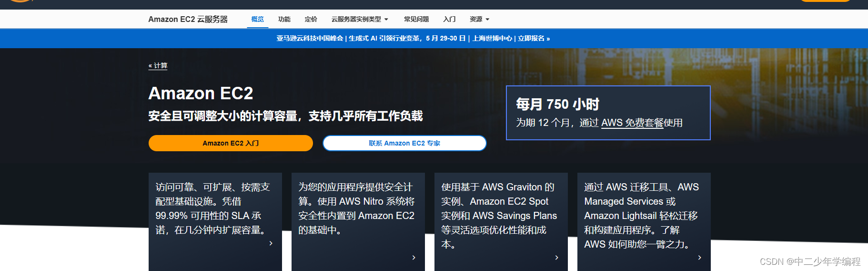Screen dimensions: 868x271
Task: Go back via « 计算 breadcrumb
Action: [x=158, y=66]
